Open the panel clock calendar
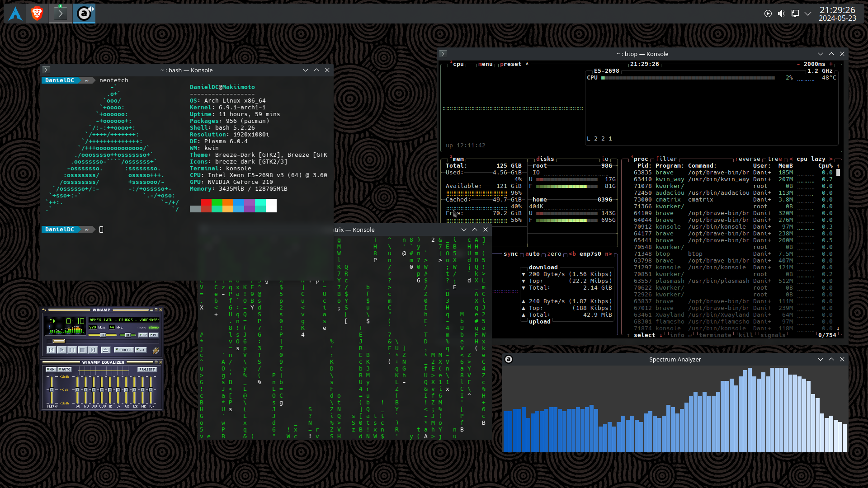The image size is (868, 488). (837, 14)
